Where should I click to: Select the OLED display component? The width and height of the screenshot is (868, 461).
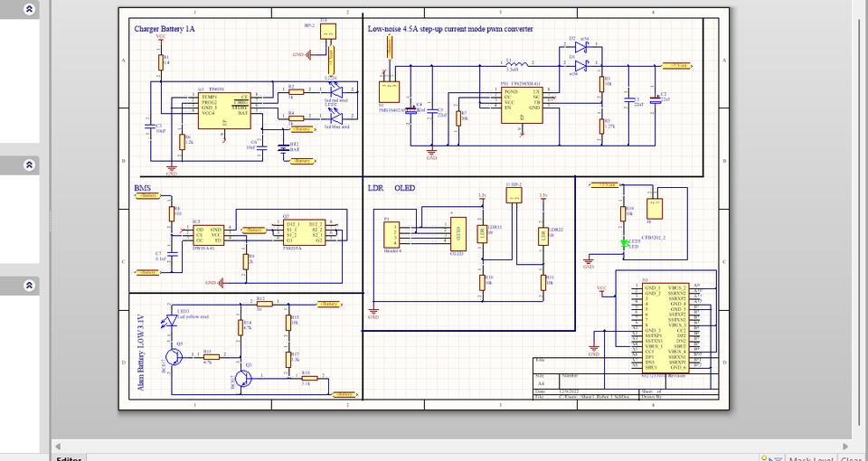[x=458, y=235]
